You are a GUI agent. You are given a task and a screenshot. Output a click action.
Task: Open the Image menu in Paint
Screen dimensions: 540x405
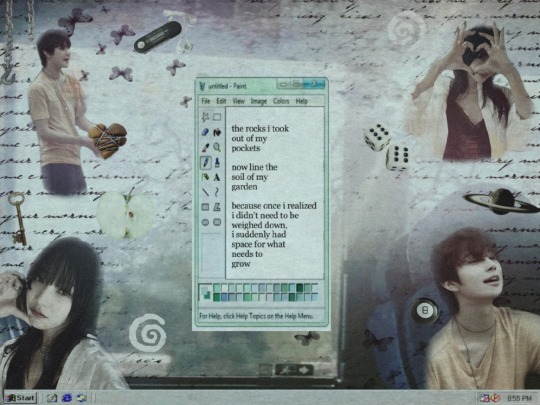point(259,101)
